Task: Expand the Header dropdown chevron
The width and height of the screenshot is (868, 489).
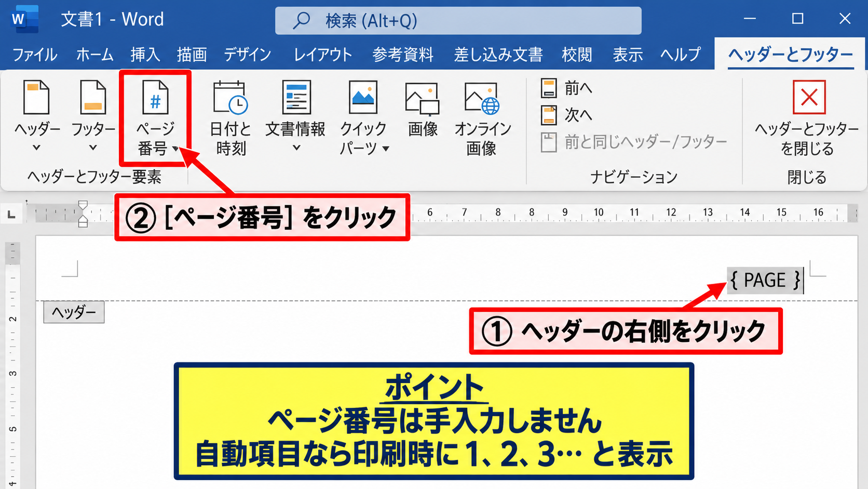Action: point(36,148)
